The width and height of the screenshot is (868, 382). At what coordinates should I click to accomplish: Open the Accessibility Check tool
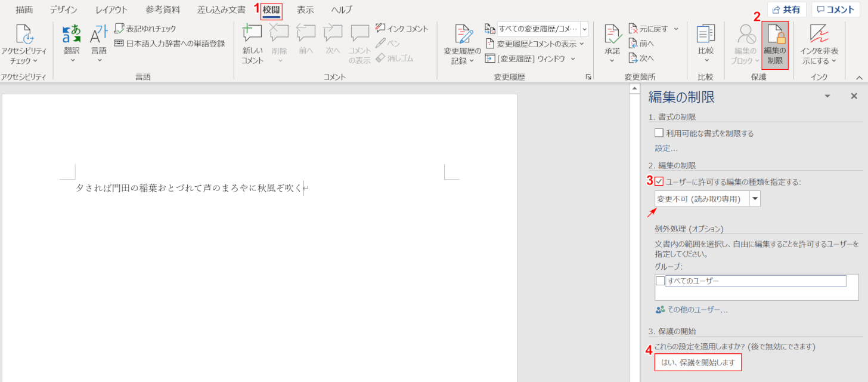coord(24,36)
